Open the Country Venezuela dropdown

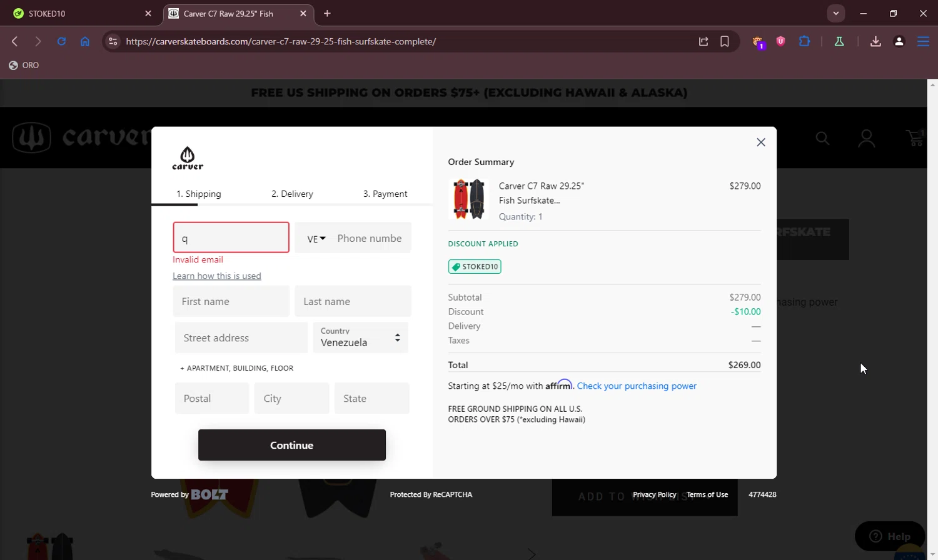click(361, 337)
